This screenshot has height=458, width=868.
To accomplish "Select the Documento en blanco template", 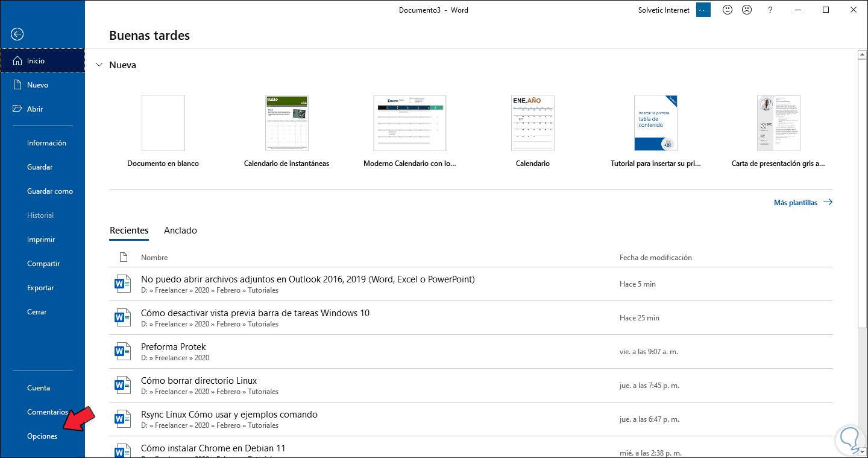I will click(163, 124).
